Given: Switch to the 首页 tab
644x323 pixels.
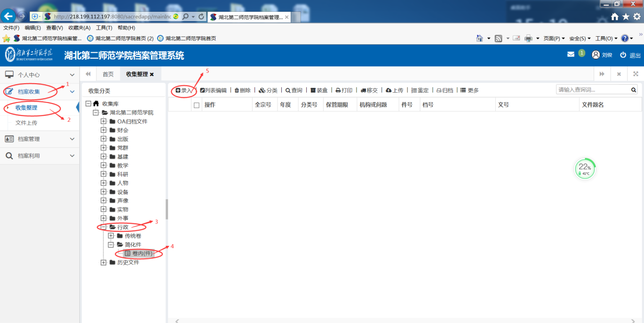Looking at the screenshot, I should click(108, 74).
